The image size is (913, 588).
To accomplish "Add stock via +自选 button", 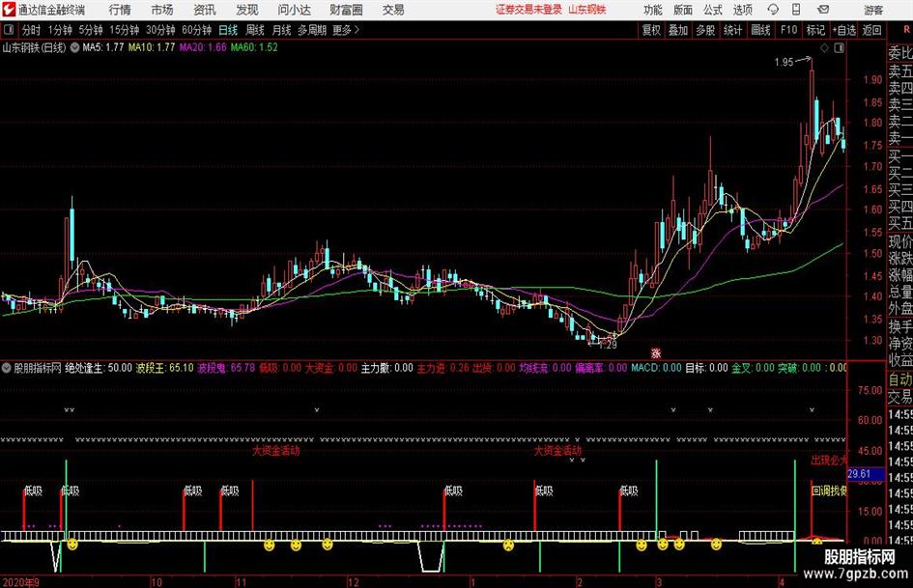I will [844, 30].
